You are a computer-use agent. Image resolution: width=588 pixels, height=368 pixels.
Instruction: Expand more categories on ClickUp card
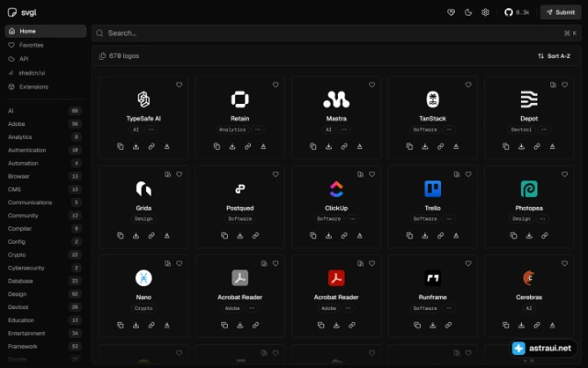(x=353, y=219)
